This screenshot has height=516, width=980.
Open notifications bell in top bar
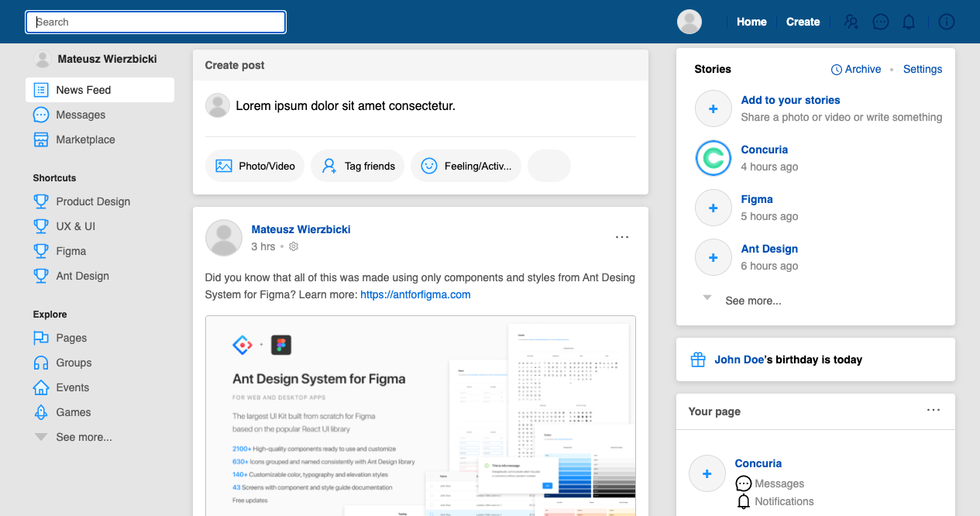909,22
